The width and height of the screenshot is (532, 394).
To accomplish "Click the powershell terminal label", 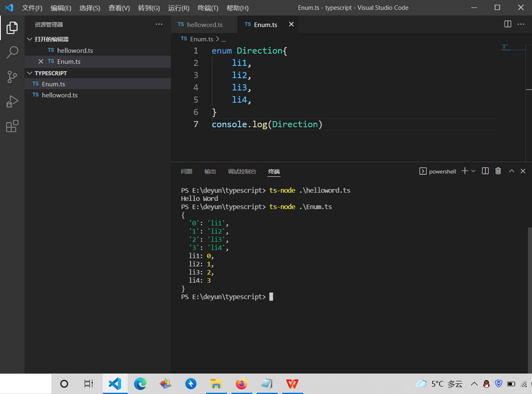I will point(442,171).
